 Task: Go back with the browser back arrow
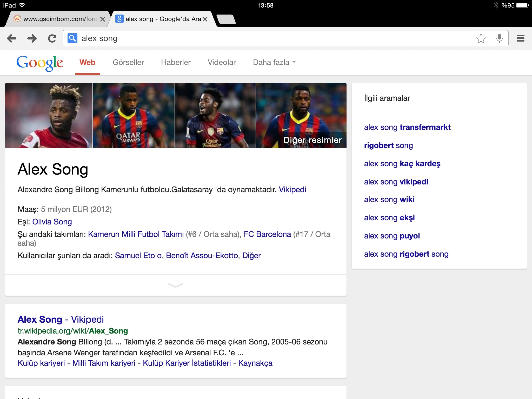[x=12, y=38]
